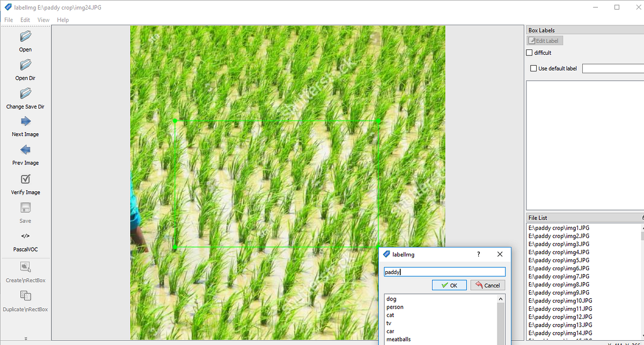Enable Use default label
The image size is (644, 345).
534,68
